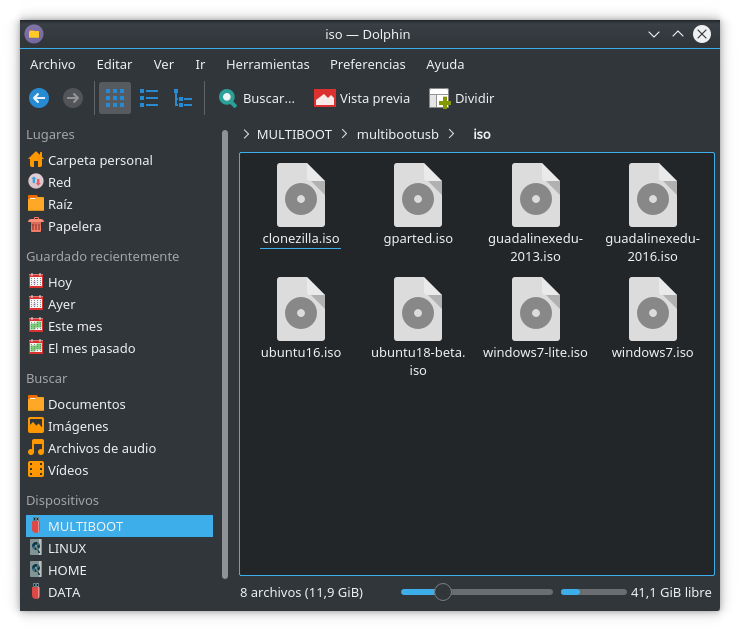Search for Archivos de audio

(x=119, y=448)
